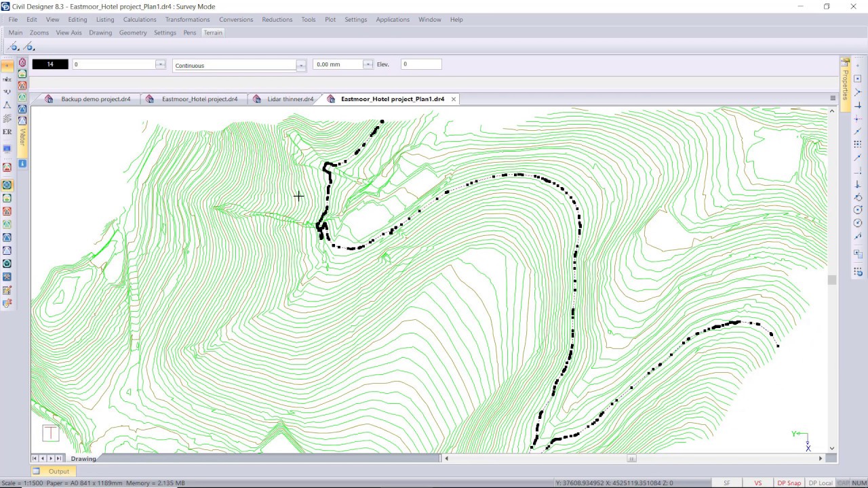The image size is (868, 488).
Task: Click the overlapping windows icon on right toolbar
Action: click(x=858, y=254)
